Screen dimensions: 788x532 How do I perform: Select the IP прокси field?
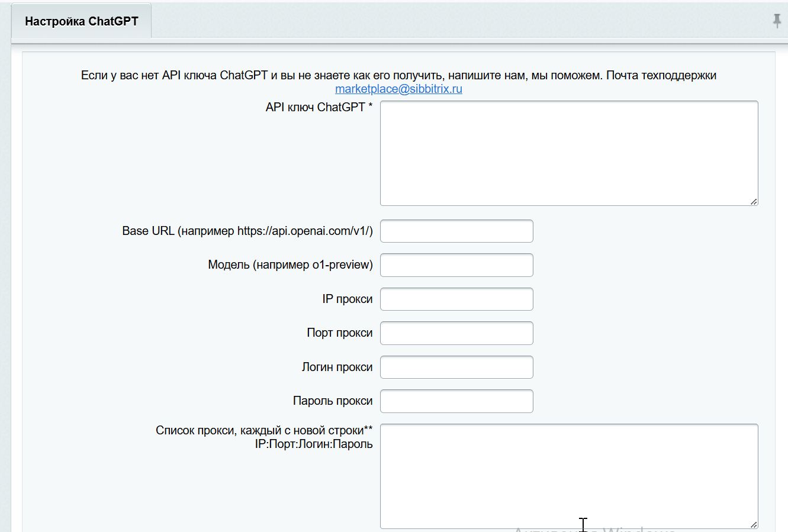(456, 299)
